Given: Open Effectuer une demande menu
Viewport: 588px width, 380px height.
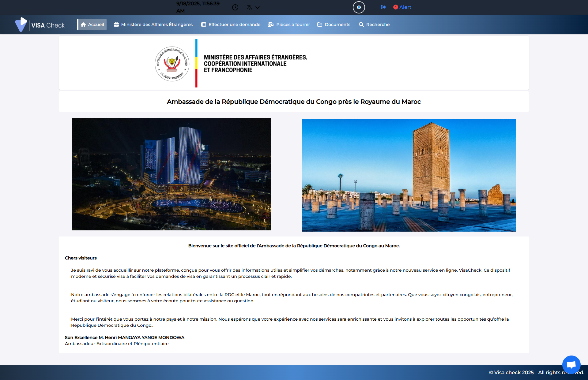Looking at the screenshot, I should pyautogui.click(x=234, y=24).
